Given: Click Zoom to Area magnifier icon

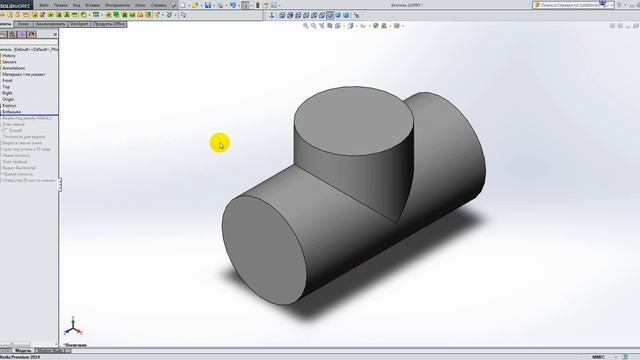Looking at the screenshot, I should [313, 26].
